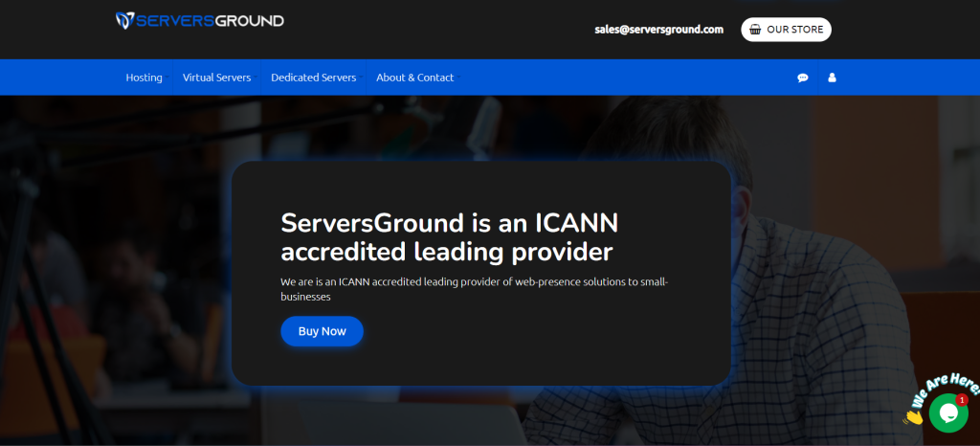Click the OUR STORE button

[x=787, y=30]
